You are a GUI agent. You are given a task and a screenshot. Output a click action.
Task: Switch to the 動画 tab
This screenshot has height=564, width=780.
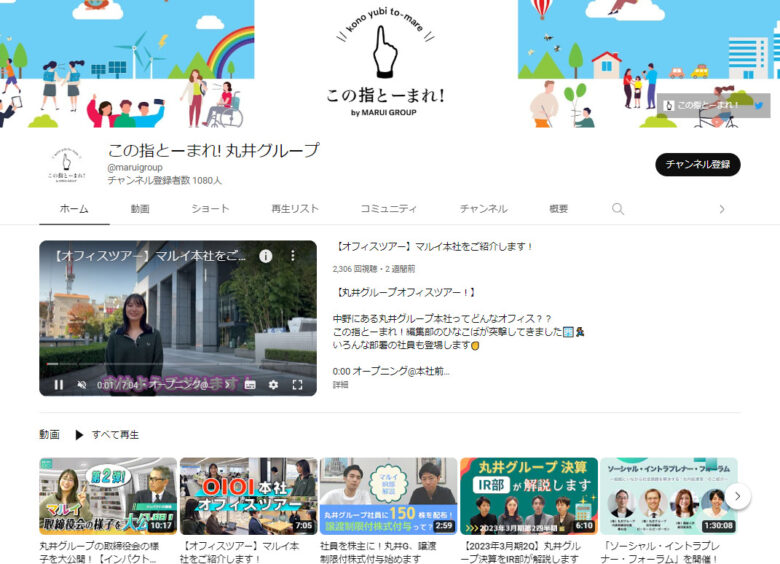click(140, 208)
